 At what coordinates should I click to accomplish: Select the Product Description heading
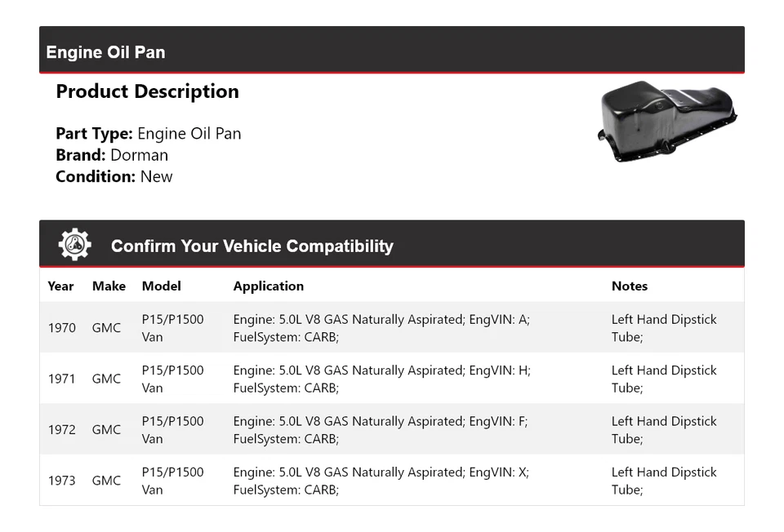(x=147, y=91)
